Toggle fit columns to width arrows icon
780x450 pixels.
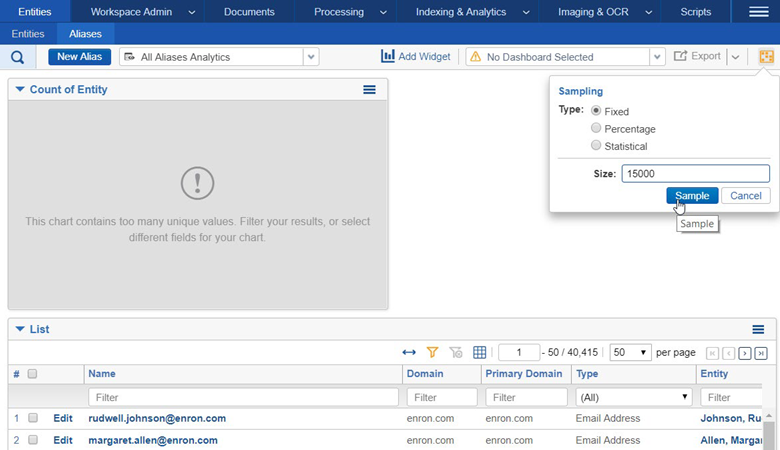[x=409, y=353]
